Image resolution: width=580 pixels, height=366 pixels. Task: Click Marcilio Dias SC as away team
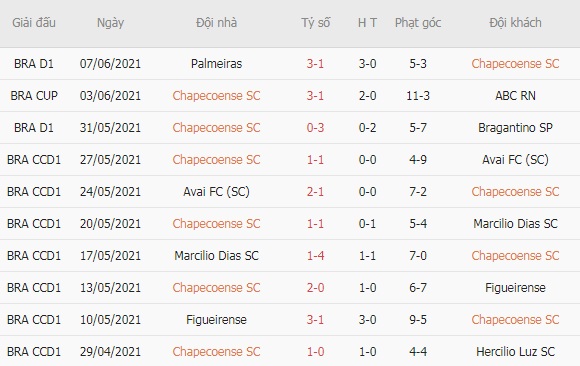click(515, 224)
